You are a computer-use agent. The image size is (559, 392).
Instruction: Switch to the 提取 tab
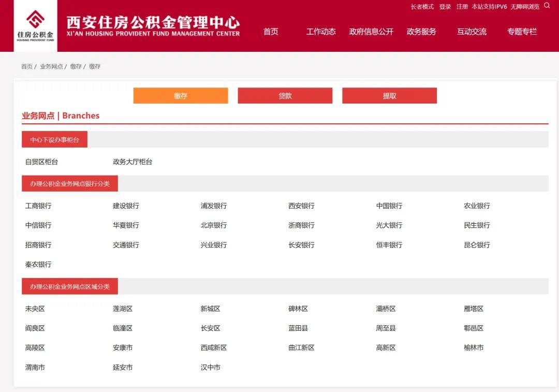click(389, 95)
